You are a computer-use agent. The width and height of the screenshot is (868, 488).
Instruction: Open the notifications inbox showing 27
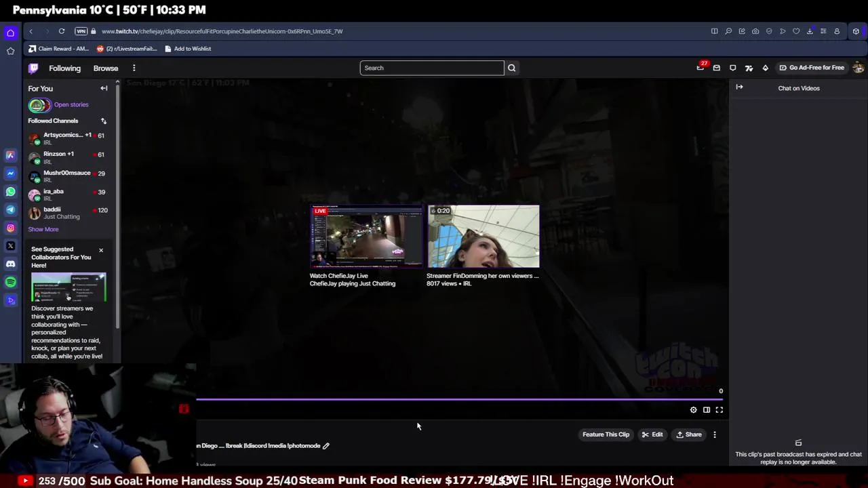pyautogui.click(x=701, y=67)
